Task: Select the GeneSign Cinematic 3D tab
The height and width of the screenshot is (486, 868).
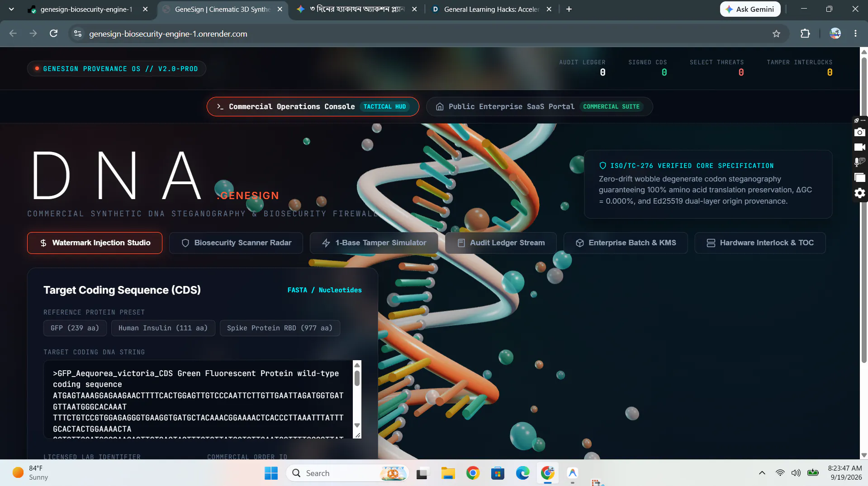Action: pos(223,9)
